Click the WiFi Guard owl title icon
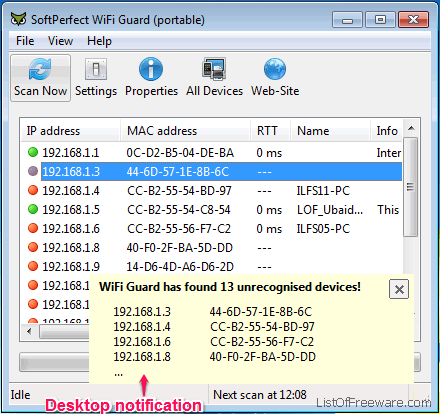The width and height of the screenshot is (440, 414). (18, 19)
